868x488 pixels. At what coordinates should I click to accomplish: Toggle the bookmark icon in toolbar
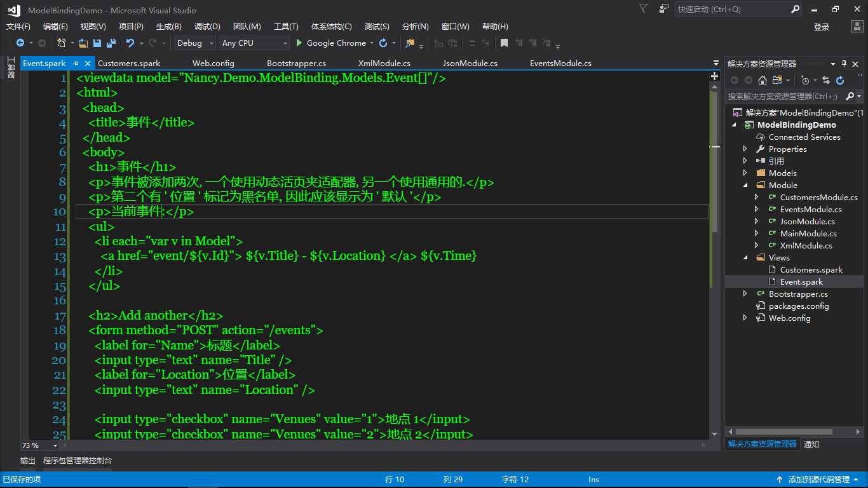(504, 43)
